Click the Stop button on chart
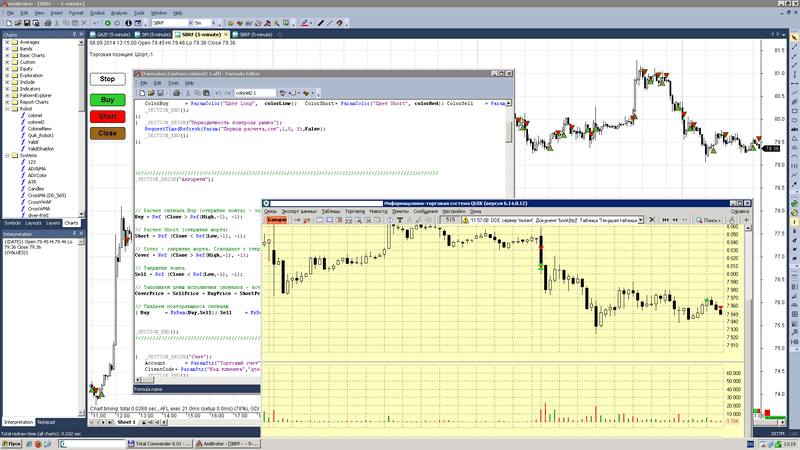This screenshot has width=800, height=450. point(108,79)
